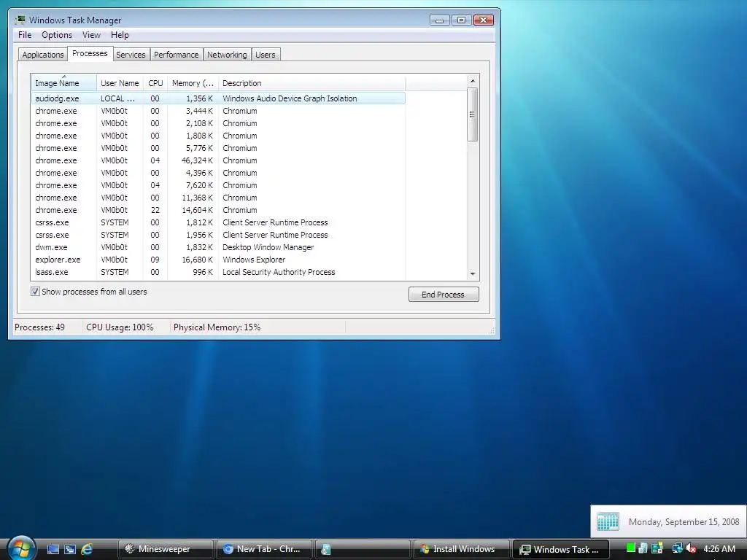The height and width of the screenshot is (560, 747).
Task: Click Windows Audio Device Graph Isolation description
Action: click(290, 98)
